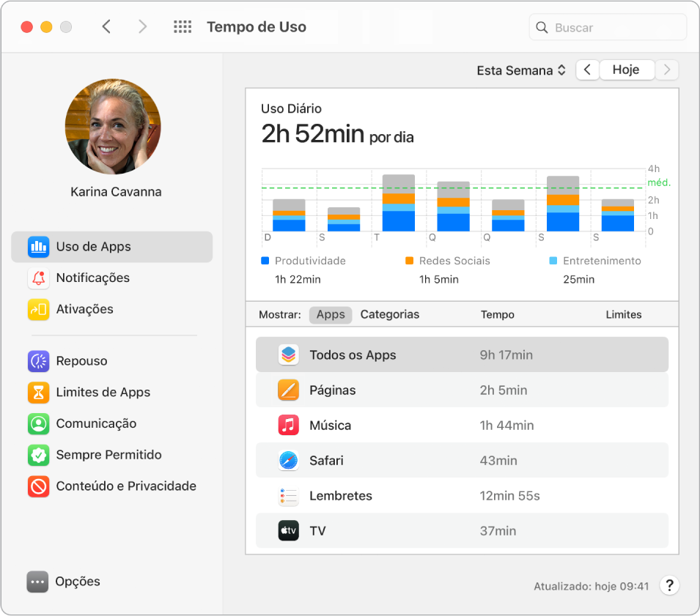Click the Buscar search field

608,27
